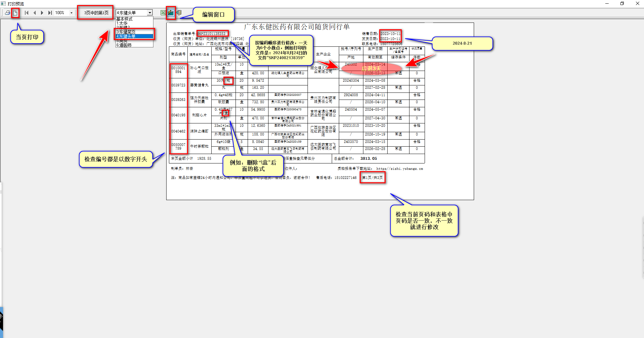The image size is (644, 338).
Task: Click product code 0010001894
Action: point(178,70)
